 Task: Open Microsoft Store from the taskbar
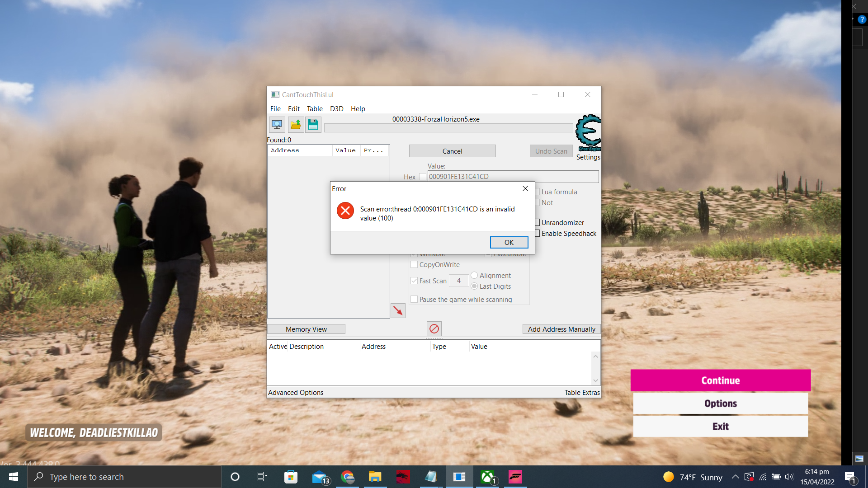(x=291, y=477)
